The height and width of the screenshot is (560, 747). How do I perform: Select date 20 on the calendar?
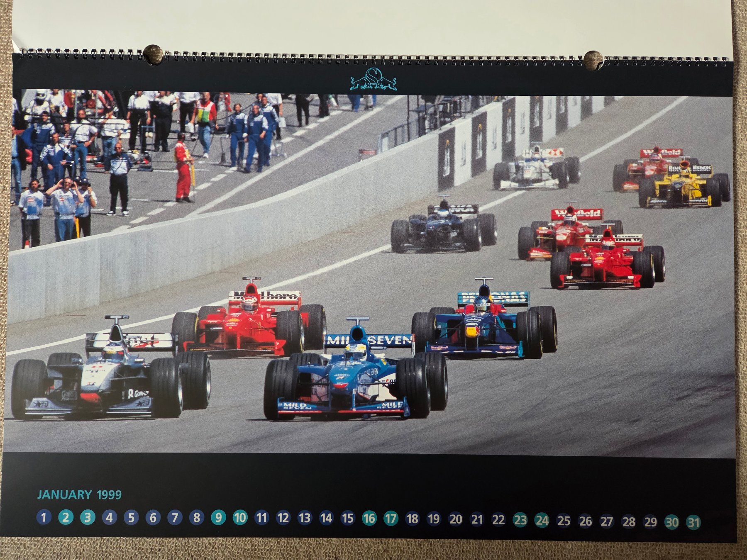[x=456, y=519]
